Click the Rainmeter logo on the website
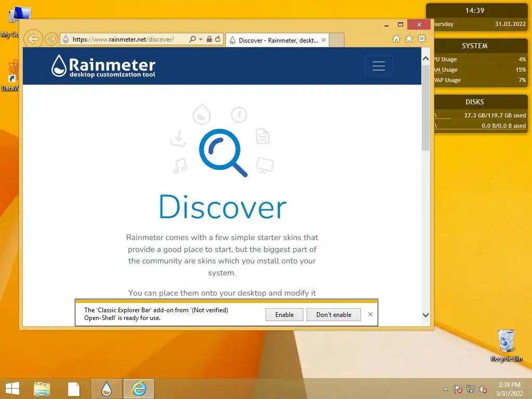This screenshot has height=399, width=532. click(x=103, y=66)
